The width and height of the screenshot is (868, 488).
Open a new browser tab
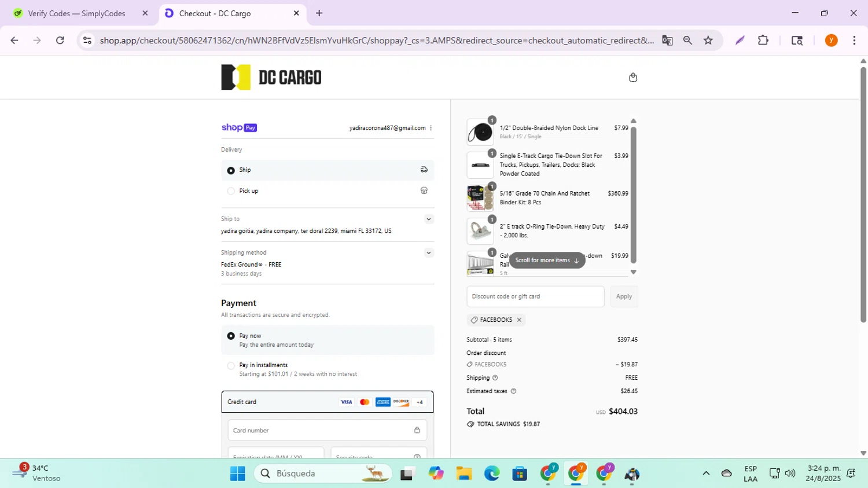click(x=319, y=13)
